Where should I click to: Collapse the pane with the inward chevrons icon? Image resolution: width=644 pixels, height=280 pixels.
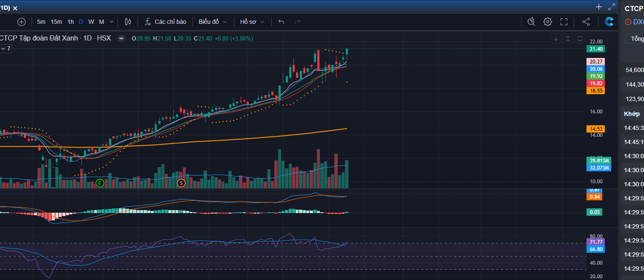click(x=568, y=38)
